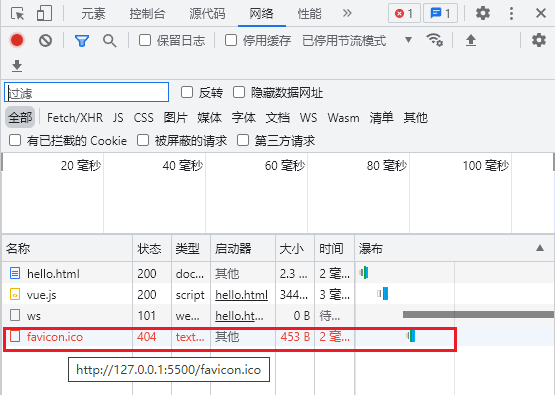Open the 已停用节流模式 throttling dropdown

tap(357, 40)
